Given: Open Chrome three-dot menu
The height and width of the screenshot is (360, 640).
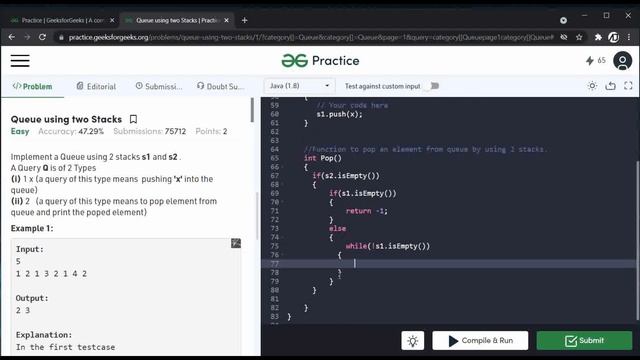Looking at the screenshot, I should 629,37.
